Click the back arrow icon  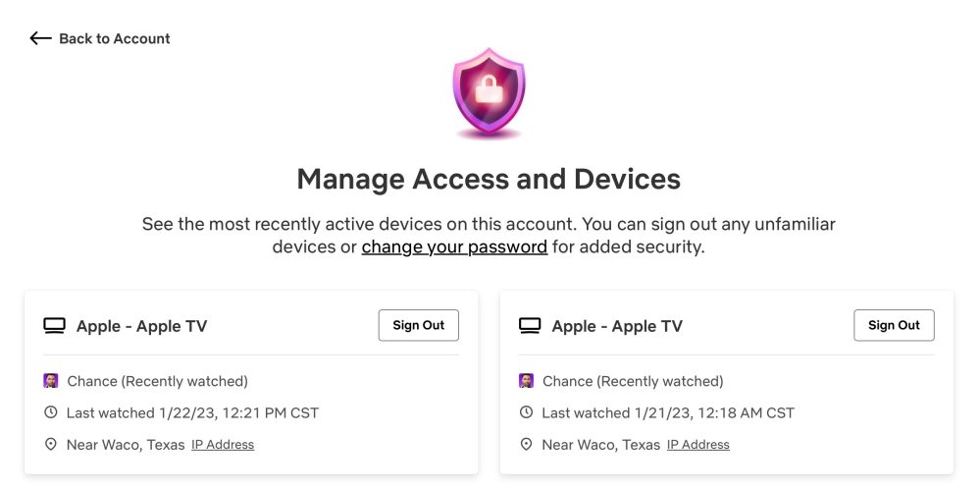[x=40, y=38]
